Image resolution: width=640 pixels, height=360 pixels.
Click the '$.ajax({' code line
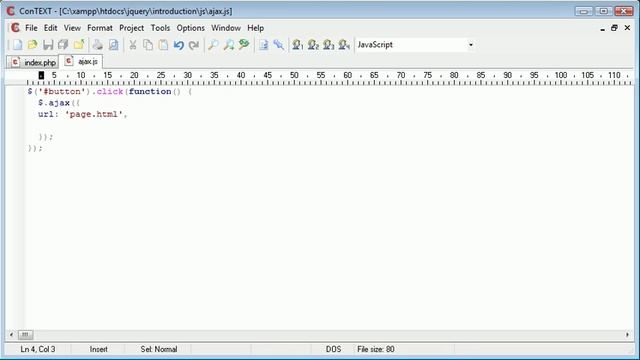click(59, 103)
